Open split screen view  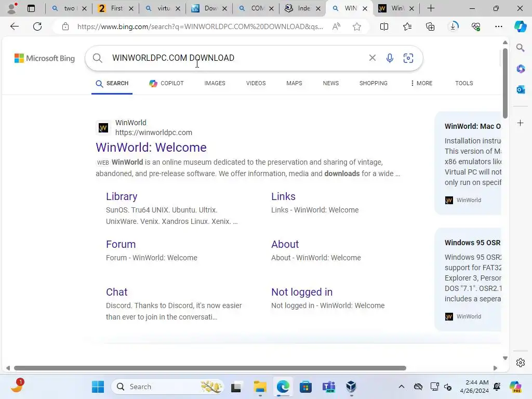click(384, 26)
